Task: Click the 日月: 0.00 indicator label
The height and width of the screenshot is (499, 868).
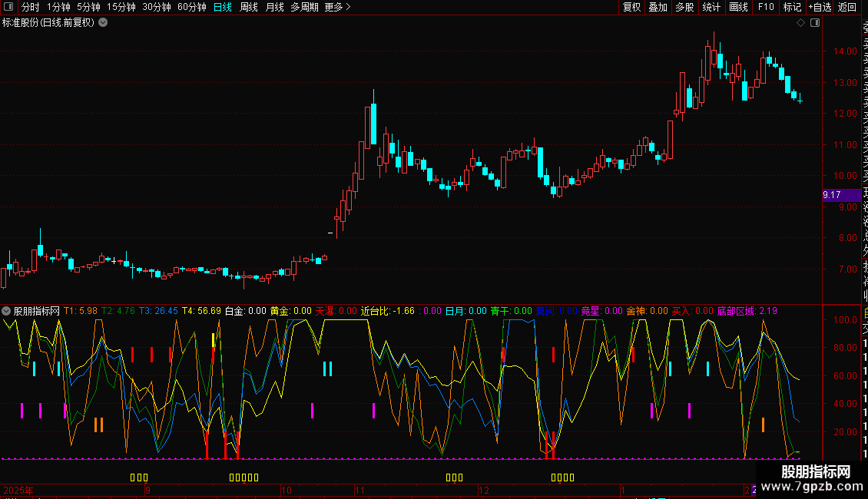Action: pyautogui.click(x=466, y=311)
